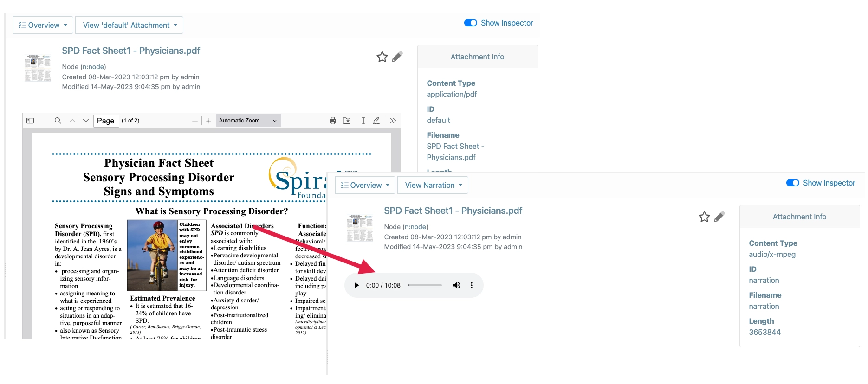Star the document in the narration view
This screenshot has width=868, height=384.
pos(704,217)
